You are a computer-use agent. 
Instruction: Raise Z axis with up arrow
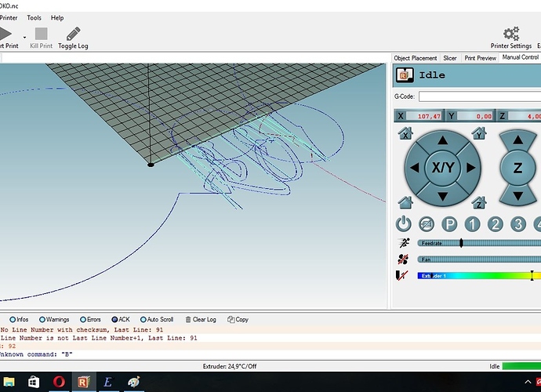coord(517,140)
